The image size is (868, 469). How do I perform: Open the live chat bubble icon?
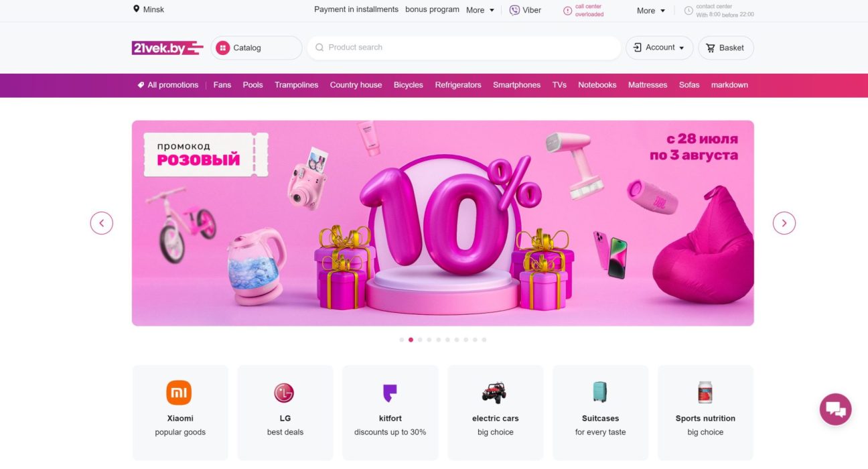click(835, 409)
